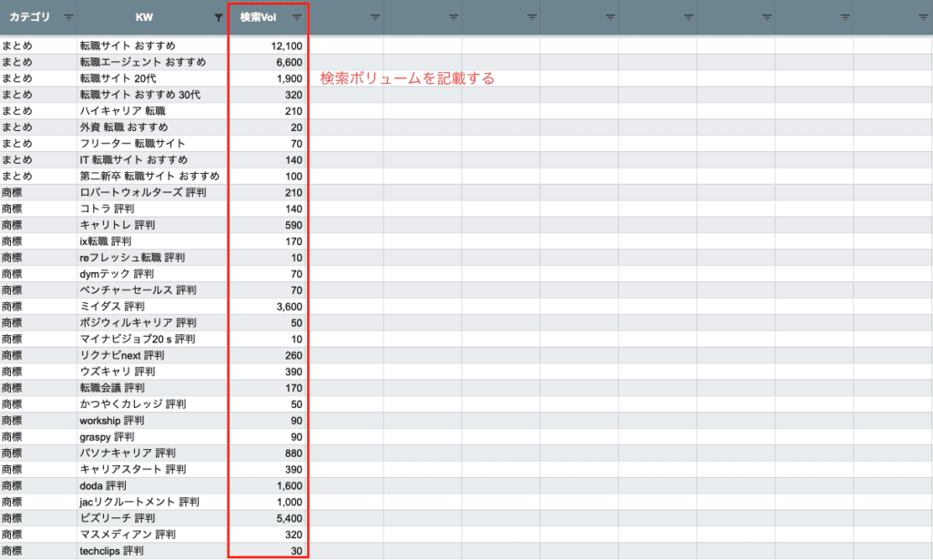This screenshot has width=933, height=560.
Task: Select the cell 転職サイト おすすめ
Action: 152,46
